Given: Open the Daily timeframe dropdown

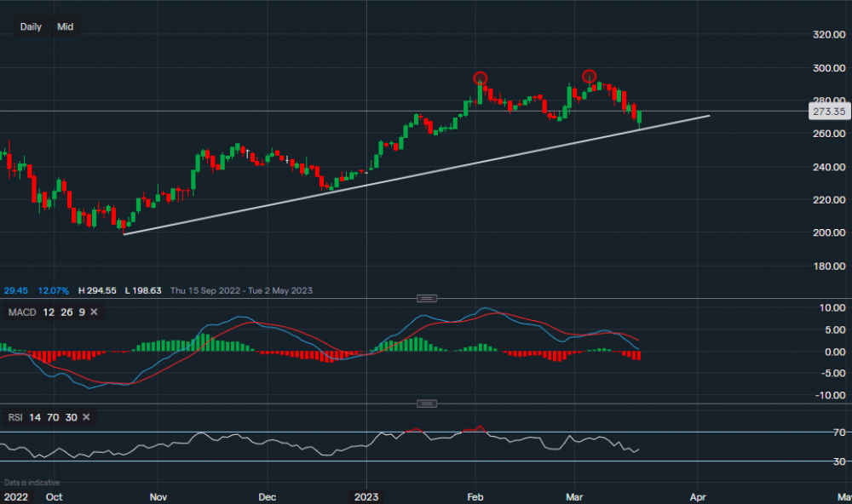Looking at the screenshot, I should (31, 27).
